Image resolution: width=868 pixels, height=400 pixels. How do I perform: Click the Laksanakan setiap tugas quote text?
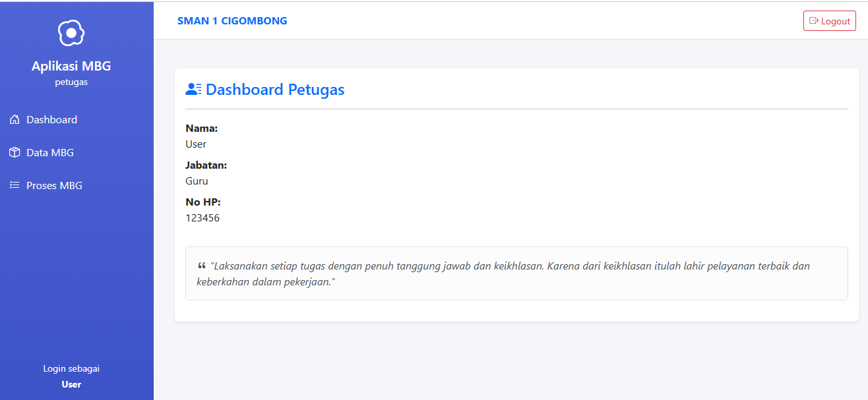pos(503,274)
